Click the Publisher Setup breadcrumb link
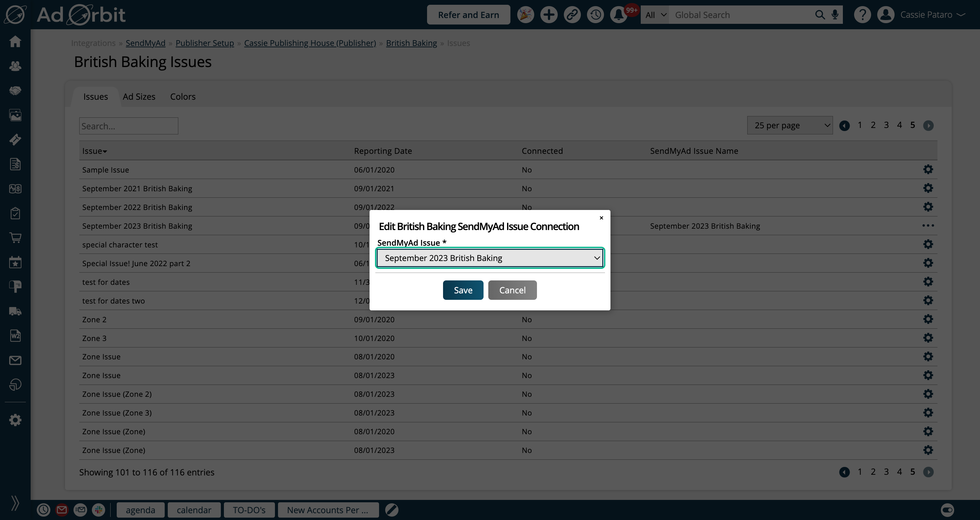980x520 pixels. click(205, 43)
